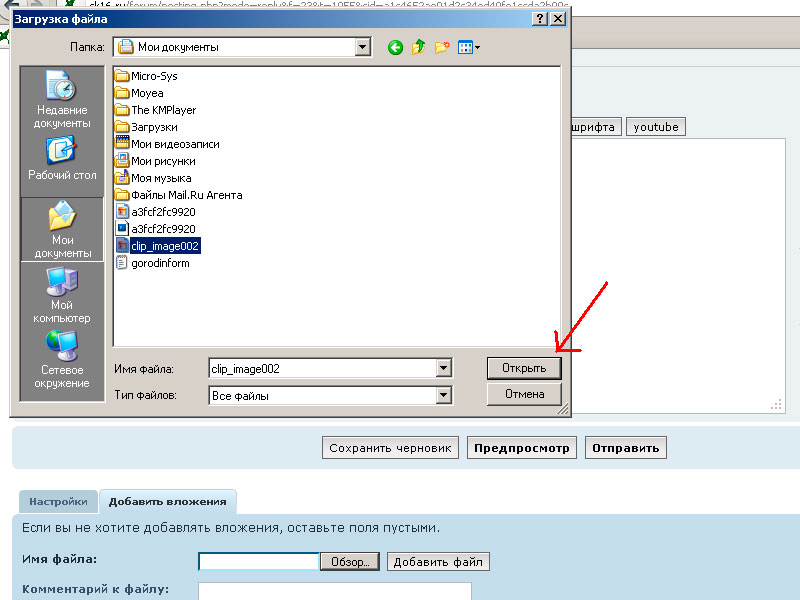Viewport: 800px width, 600px height.
Task: Switch to the Настройки tab
Action: click(x=57, y=502)
